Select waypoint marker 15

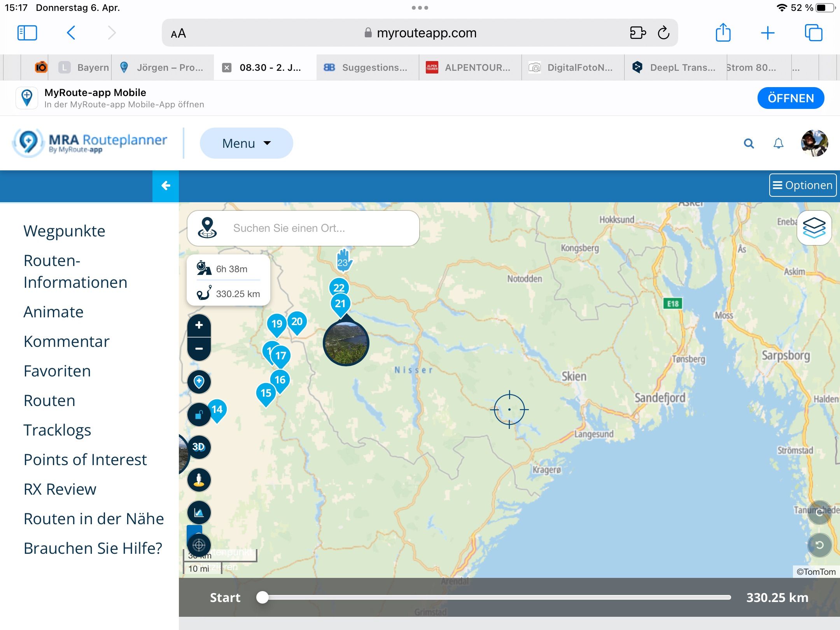coord(266,394)
